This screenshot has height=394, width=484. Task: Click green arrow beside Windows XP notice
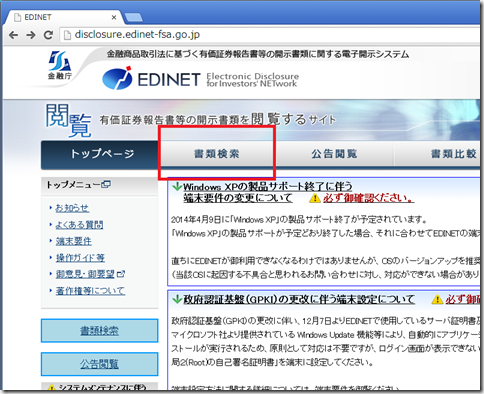click(177, 186)
